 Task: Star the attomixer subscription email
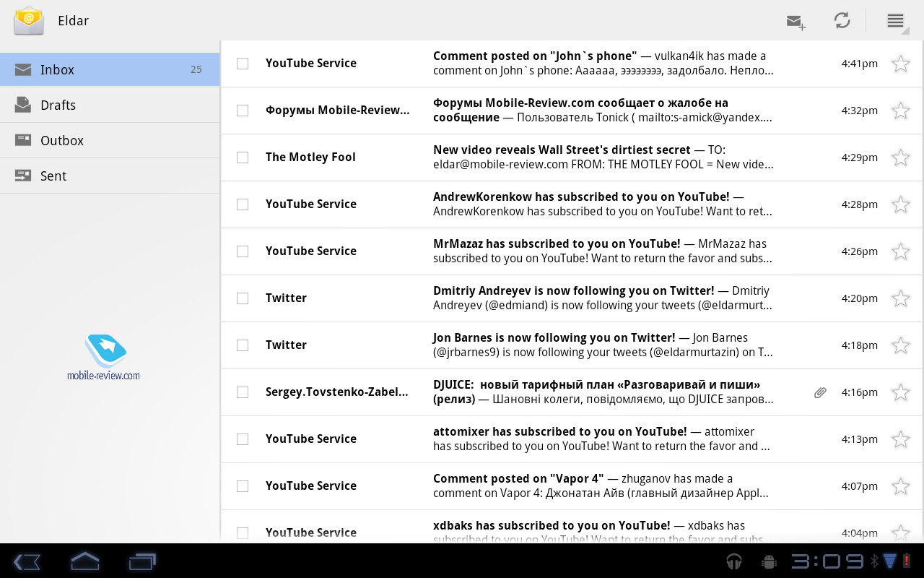pos(901,439)
